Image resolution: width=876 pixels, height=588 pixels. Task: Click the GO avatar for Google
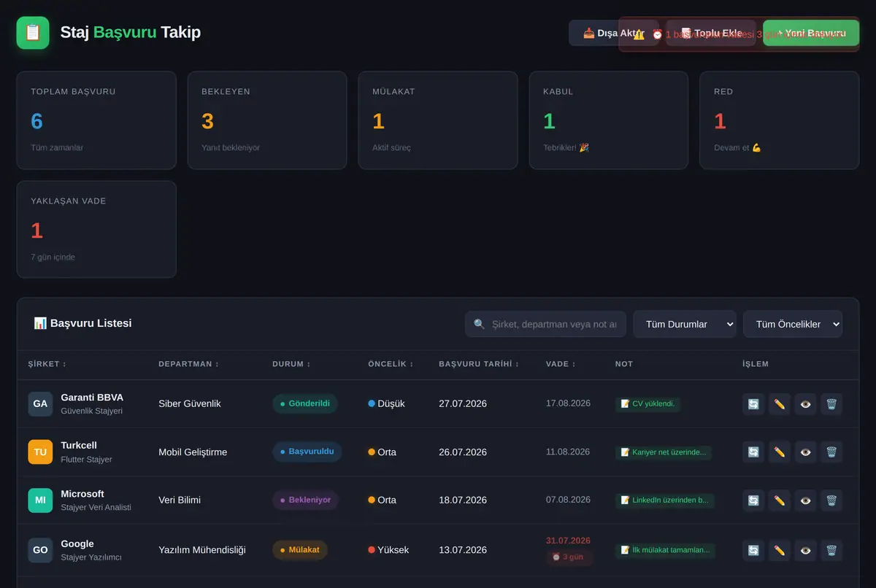[40, 550]
